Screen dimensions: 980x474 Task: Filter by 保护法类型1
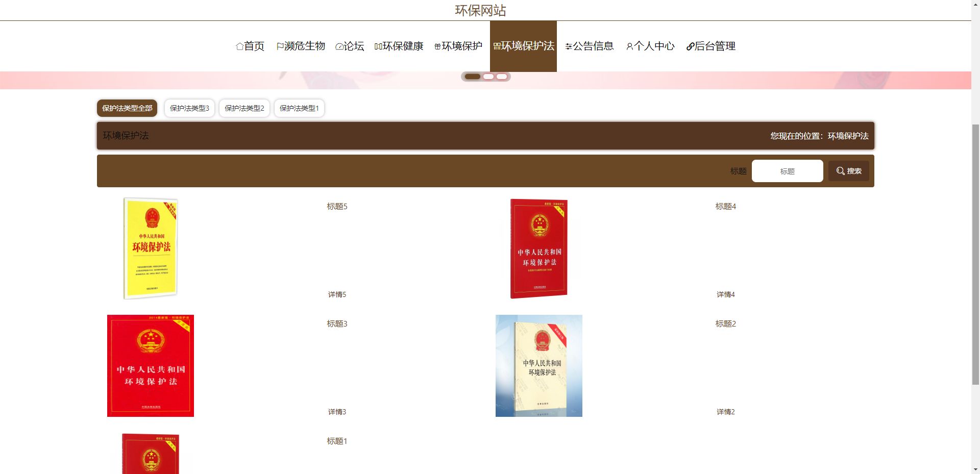click(x=299, y=108)
